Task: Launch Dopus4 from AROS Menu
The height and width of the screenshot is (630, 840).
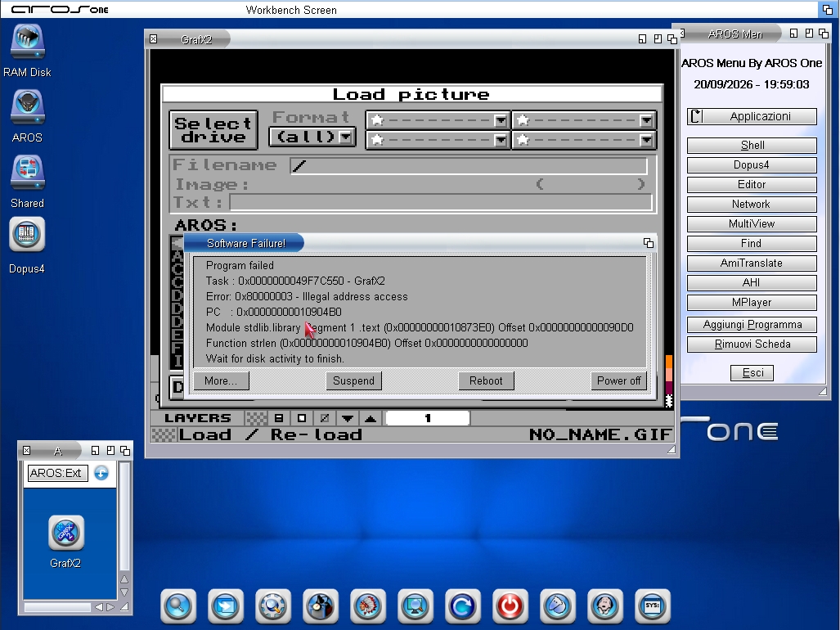Action: pyautogui.click(x=752, y=165)
